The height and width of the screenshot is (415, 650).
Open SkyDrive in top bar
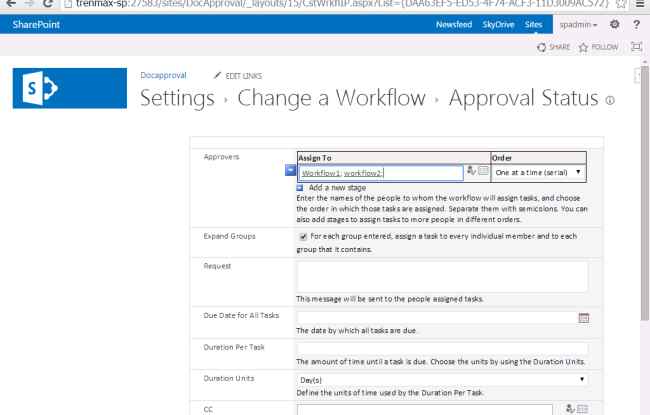[498, 24]
